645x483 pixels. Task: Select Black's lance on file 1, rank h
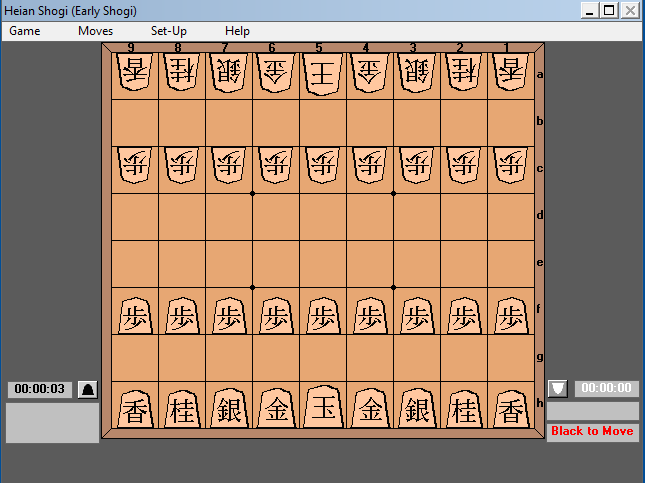[511, 409]
